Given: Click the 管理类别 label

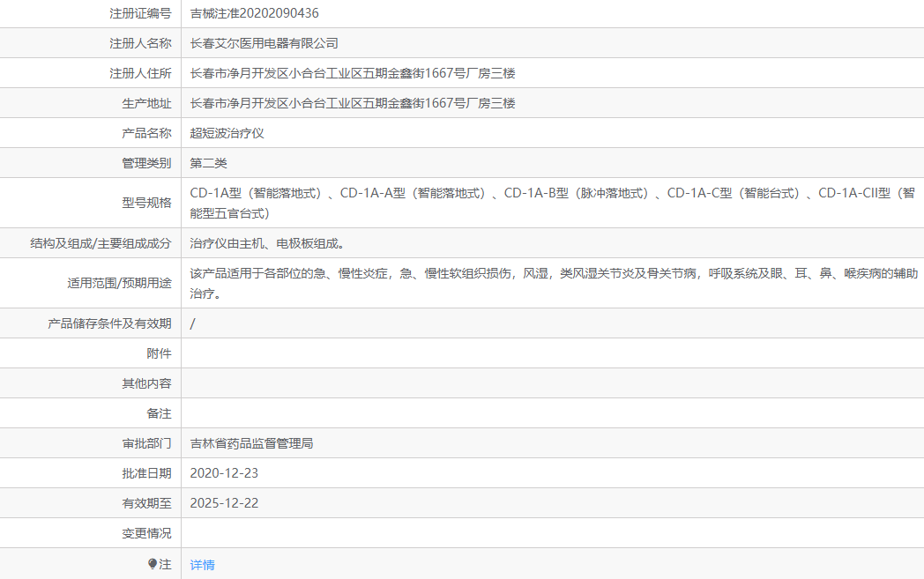Looking at the screenshot, I should 146,163.
